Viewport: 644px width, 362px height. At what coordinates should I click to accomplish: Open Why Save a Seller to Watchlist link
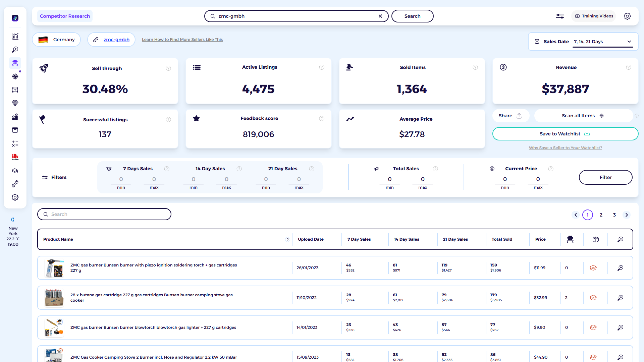click(x=565, y=148)
